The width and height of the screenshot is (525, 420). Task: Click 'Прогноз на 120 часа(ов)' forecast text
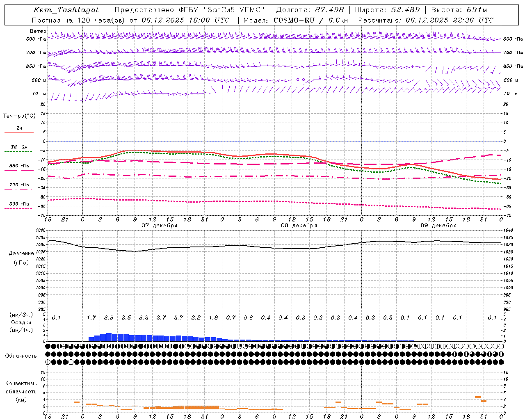coord(78,20)
